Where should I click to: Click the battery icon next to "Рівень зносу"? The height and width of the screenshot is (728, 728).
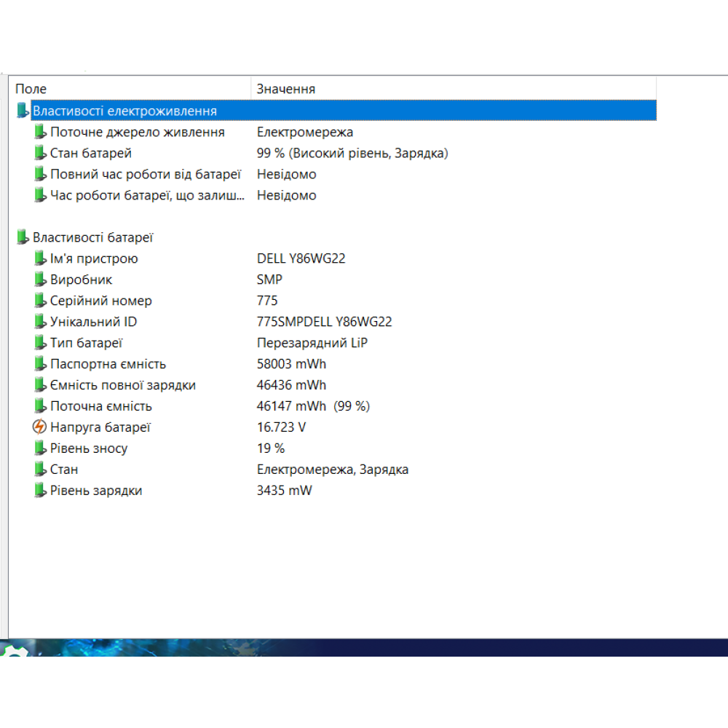pyautogui.click(x=41, y=448)
